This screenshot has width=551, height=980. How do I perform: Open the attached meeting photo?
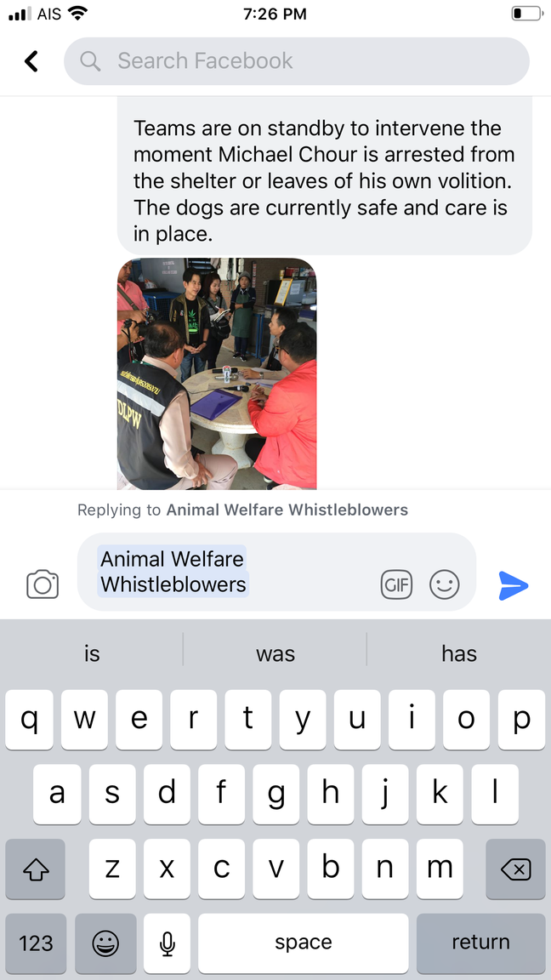click(217, 373)
